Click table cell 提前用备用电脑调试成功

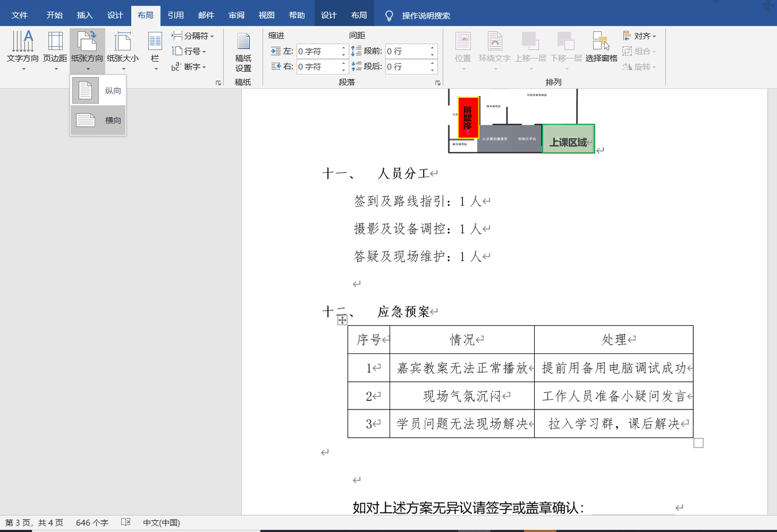(x=614, y=368)
